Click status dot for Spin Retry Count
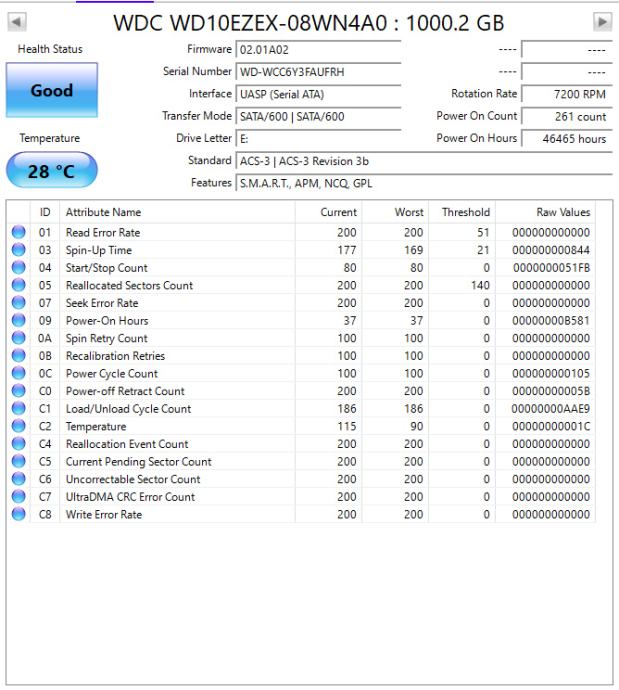619x690 pixels. click(x=18, y=338)
